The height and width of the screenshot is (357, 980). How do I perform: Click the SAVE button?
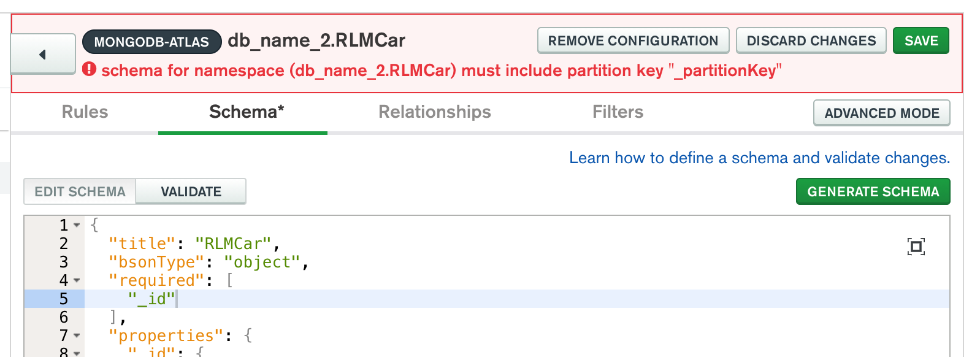pos(921,40)
